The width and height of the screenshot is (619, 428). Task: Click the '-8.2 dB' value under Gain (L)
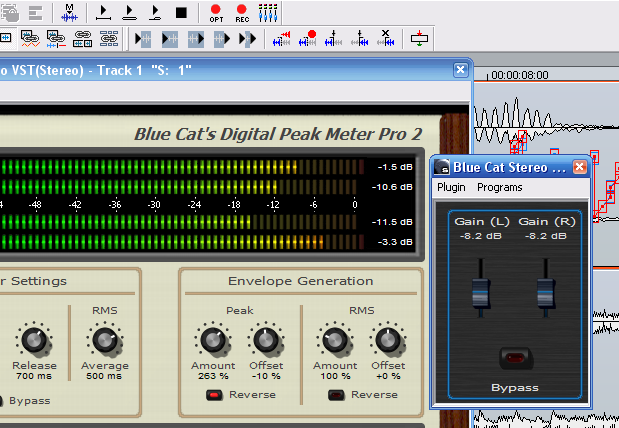click(x=480, y=236)
